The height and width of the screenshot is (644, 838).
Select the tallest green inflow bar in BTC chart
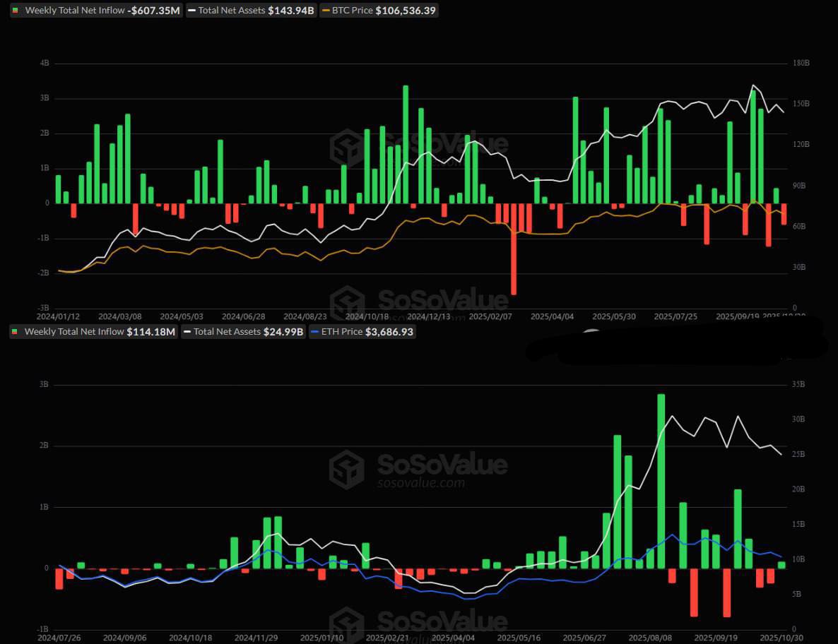[406, 144]
